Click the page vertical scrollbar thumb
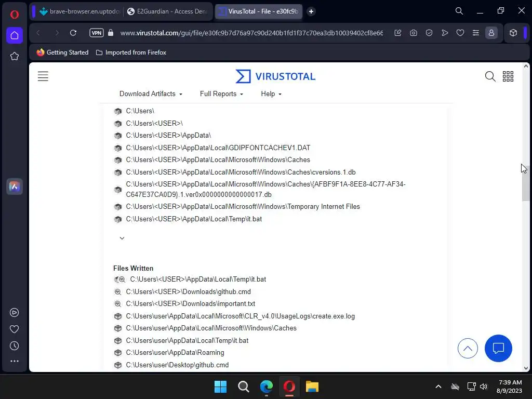 pos(526,184)
